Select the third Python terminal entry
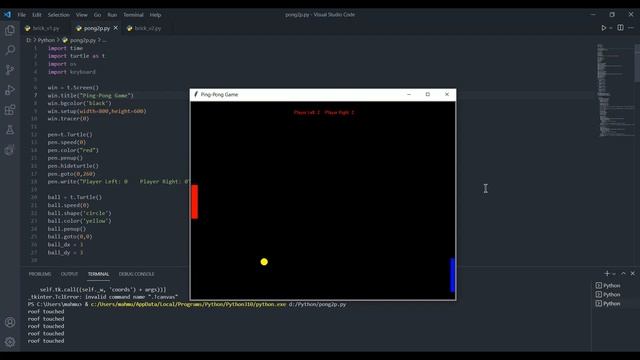 [608, 303]
